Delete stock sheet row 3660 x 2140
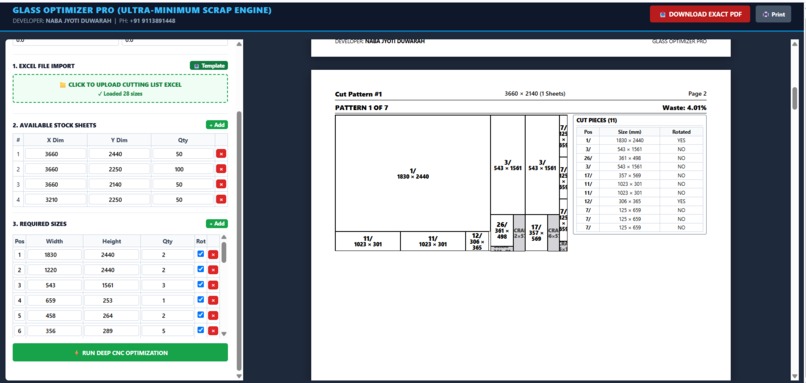The image size is (806, 383). (x=221, y=184)
